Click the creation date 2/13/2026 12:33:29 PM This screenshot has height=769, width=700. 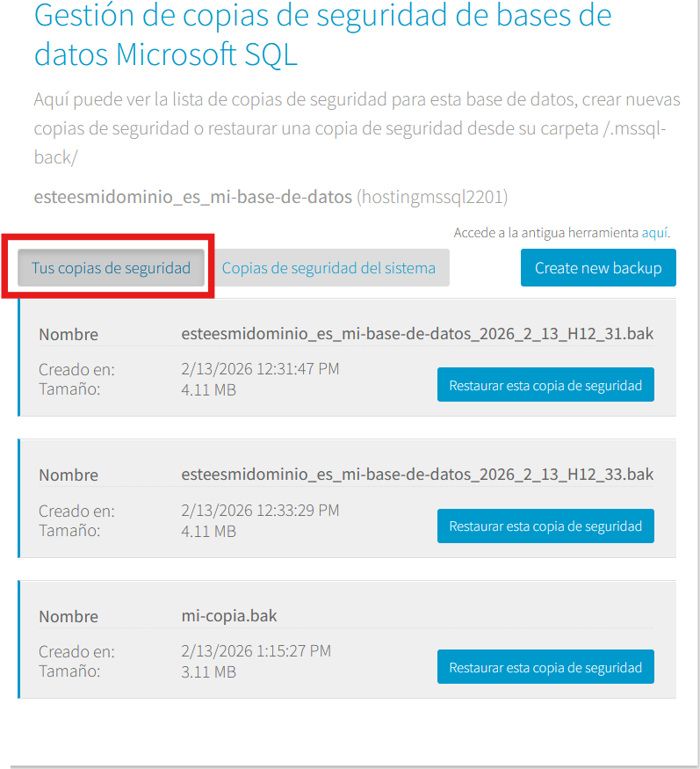click(260, 511)
